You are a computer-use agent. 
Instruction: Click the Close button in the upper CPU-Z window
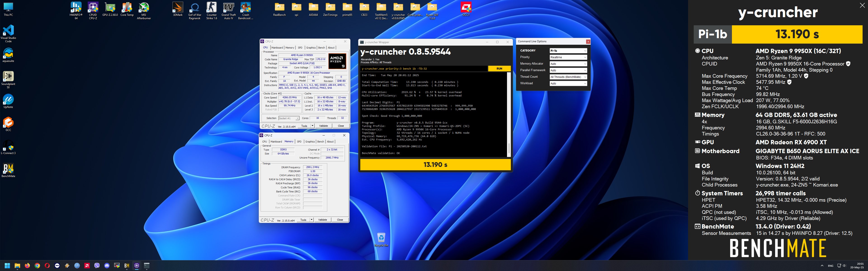point(341,126)
